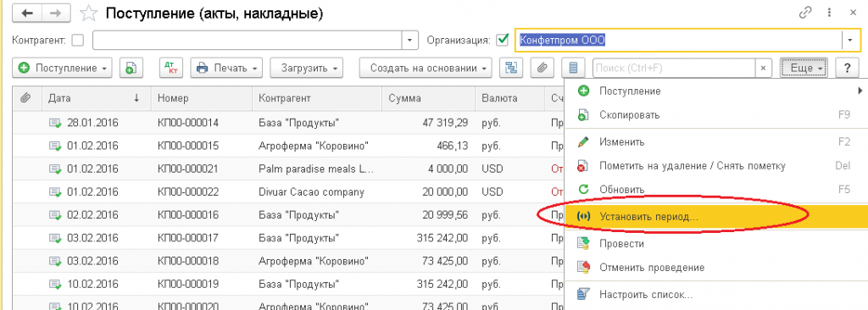Expand the Контрагент field dropdown arrow
The height and width of the screenshot is (310, 868).
pos(409,40)
